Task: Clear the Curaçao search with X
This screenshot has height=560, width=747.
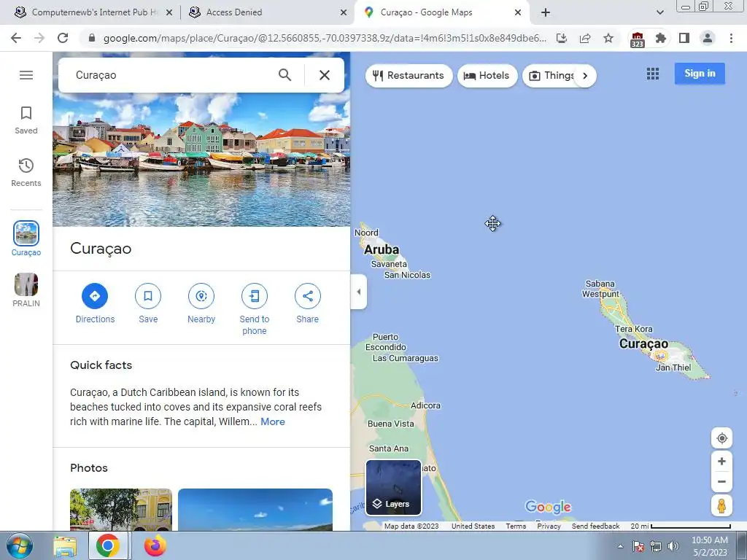Action: [325, 75]
